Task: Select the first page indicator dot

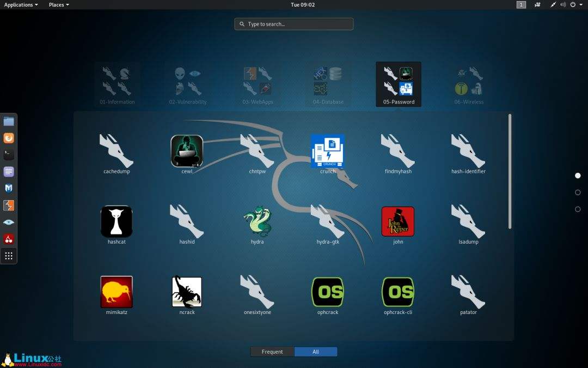Action: pos(578,176)
